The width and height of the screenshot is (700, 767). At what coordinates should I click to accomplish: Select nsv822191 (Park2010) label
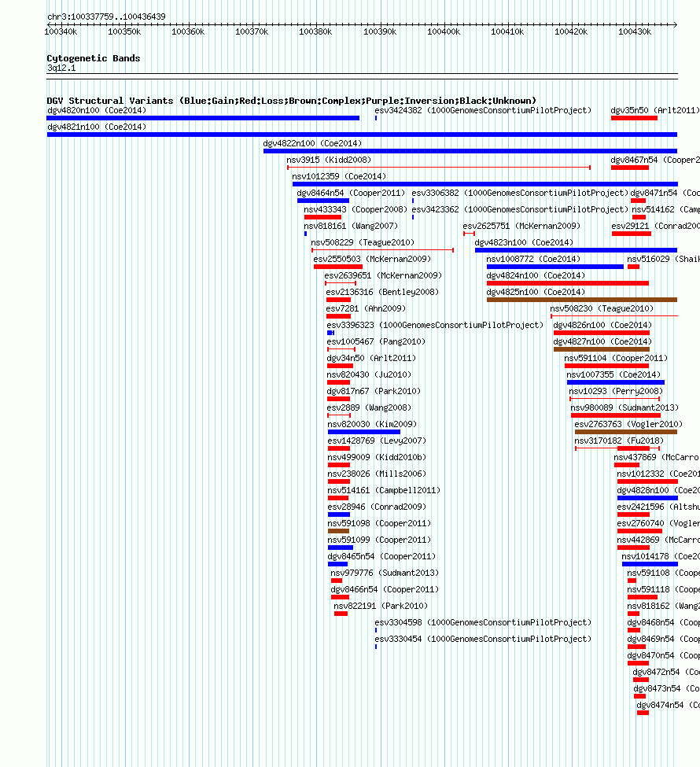[381, 607]
